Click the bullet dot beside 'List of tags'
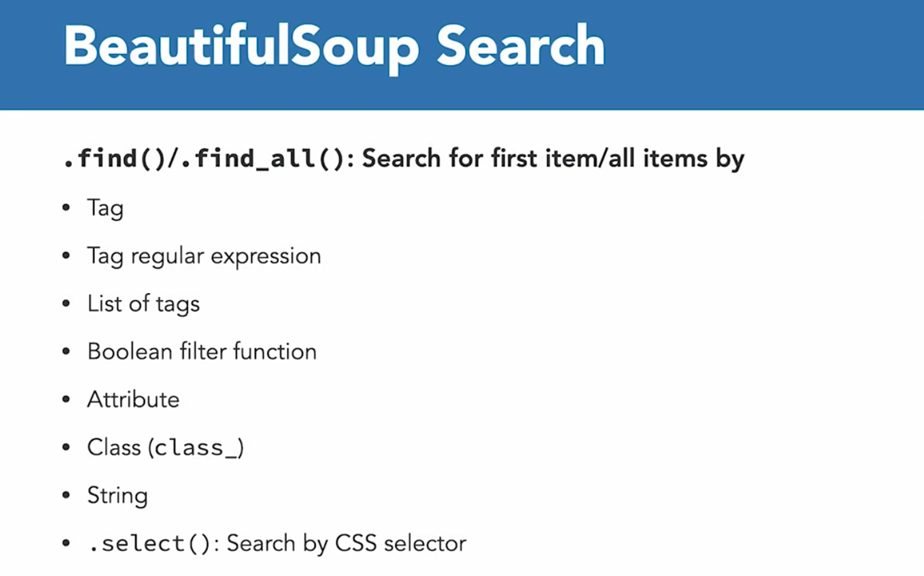Viewport: 924px width, 576px height. (x=66, y=304)
